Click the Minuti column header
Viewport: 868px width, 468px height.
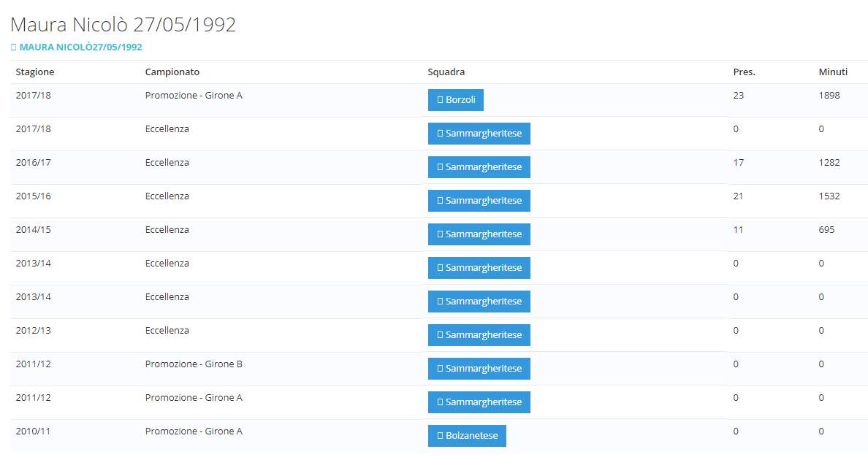tap(833, 72)
